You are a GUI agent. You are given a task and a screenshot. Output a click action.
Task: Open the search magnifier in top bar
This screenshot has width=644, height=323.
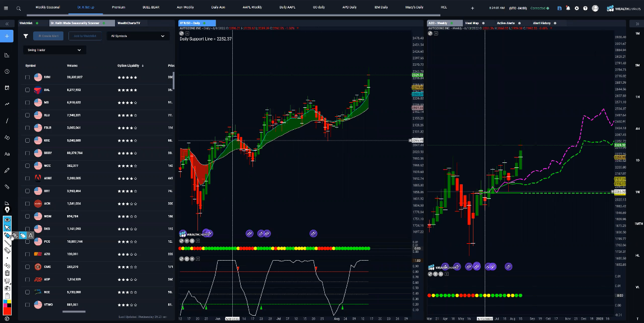click(x=19, y=8)
